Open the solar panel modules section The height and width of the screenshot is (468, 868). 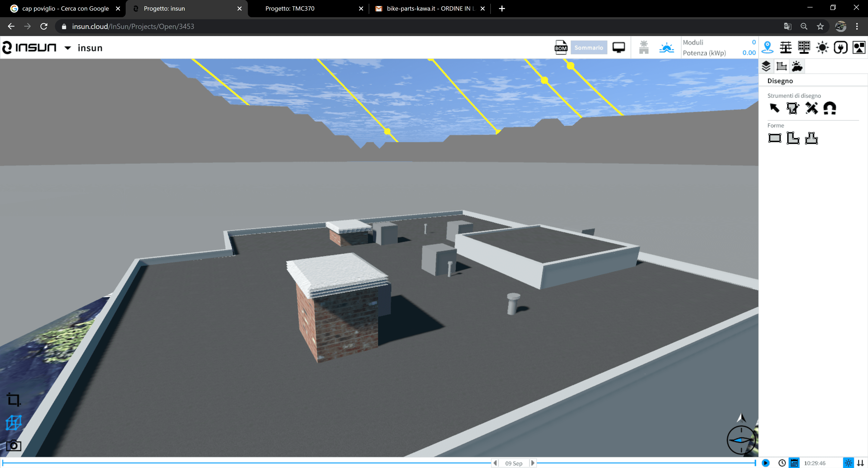[804, 47]
